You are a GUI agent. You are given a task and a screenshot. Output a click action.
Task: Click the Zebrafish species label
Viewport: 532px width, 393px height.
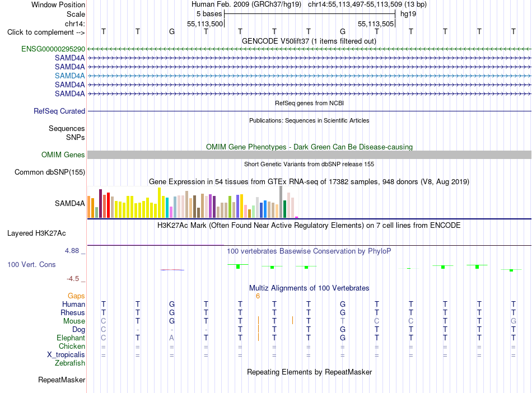[70, 363]
